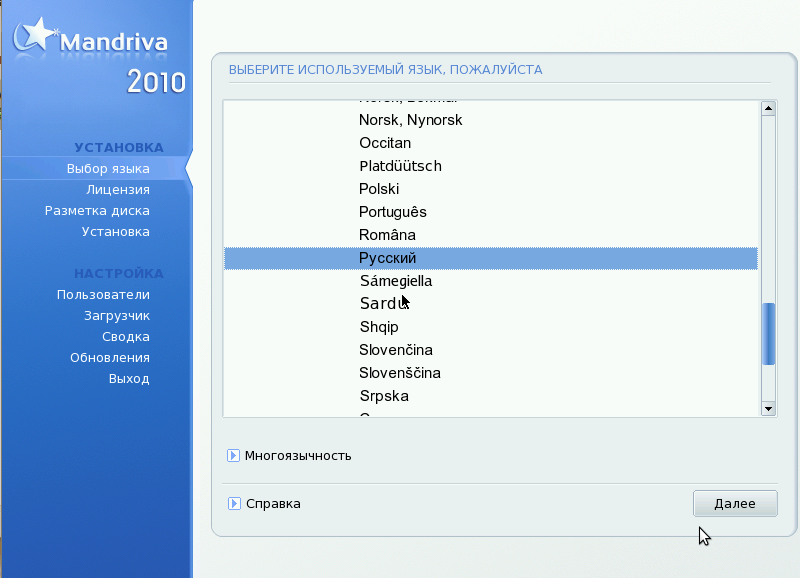Image resolution: width=800 pixels, height=578 pixels.
Task: Click Загрузчик sidebar step
Action: (x=117, y=316)
